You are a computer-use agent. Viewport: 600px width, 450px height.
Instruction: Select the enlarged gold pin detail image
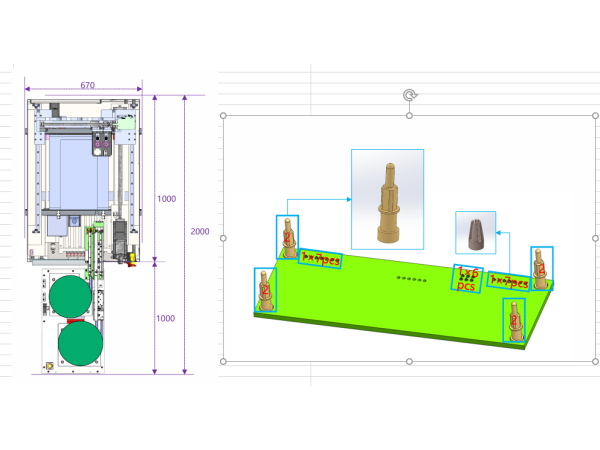point(387,198)
